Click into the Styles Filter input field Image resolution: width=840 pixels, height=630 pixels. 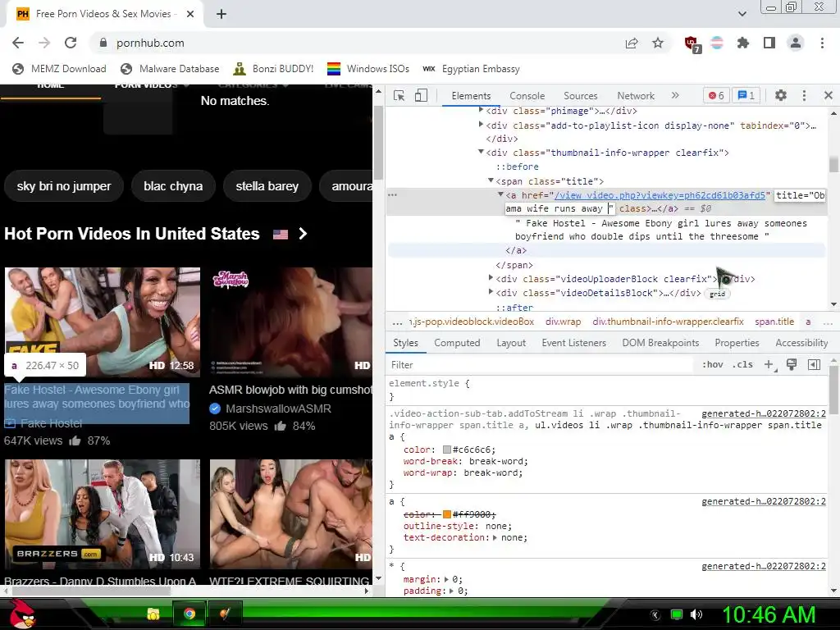coord(541,365)
